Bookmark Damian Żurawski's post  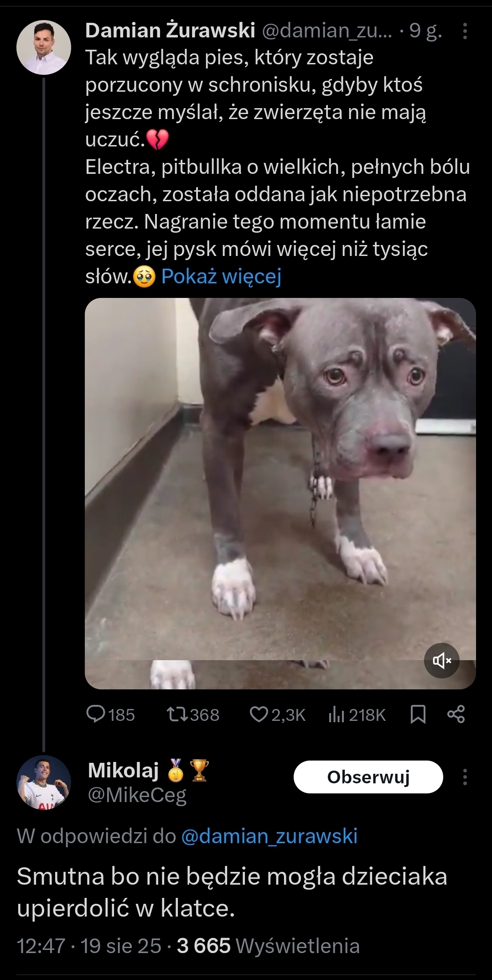[418, 714]
